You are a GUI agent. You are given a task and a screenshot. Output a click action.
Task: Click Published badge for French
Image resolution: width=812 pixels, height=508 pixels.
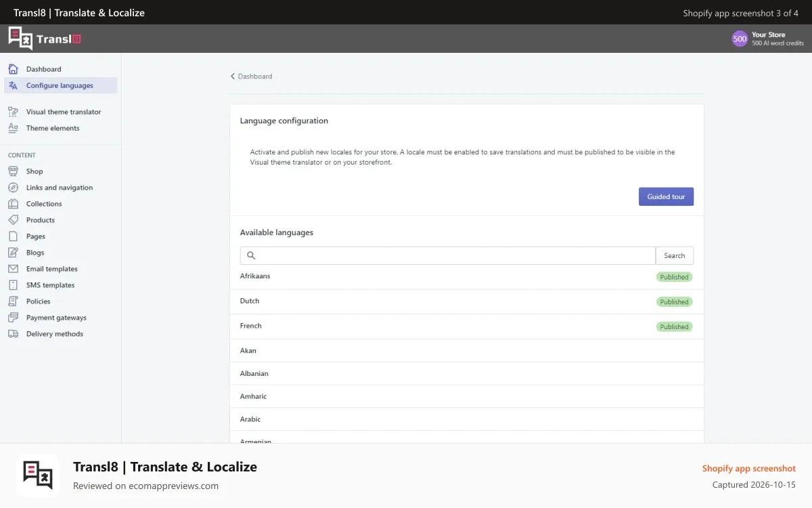click(x=674, y=327)
